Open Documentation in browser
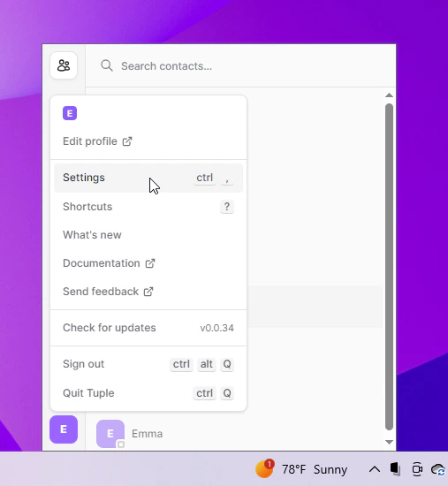 point(148,263)
